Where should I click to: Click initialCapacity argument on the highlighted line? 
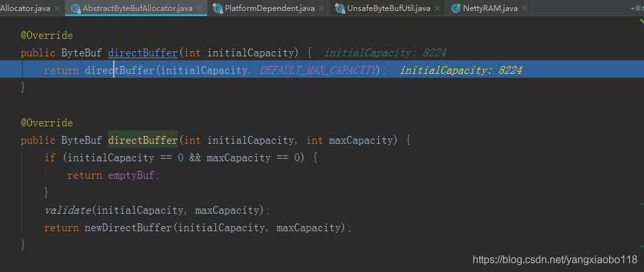204,71
